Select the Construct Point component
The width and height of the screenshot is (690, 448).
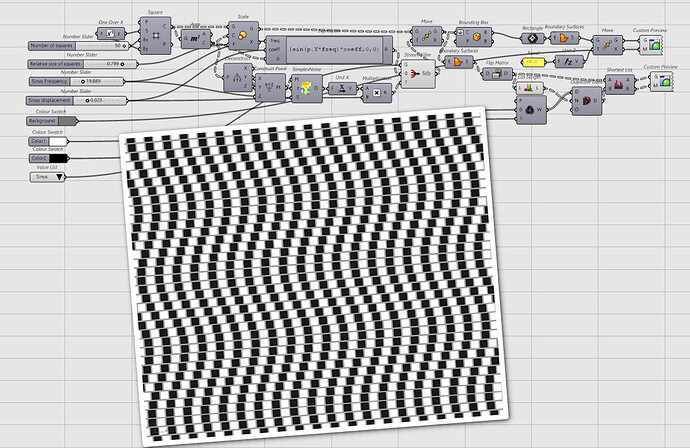point(270,87)
